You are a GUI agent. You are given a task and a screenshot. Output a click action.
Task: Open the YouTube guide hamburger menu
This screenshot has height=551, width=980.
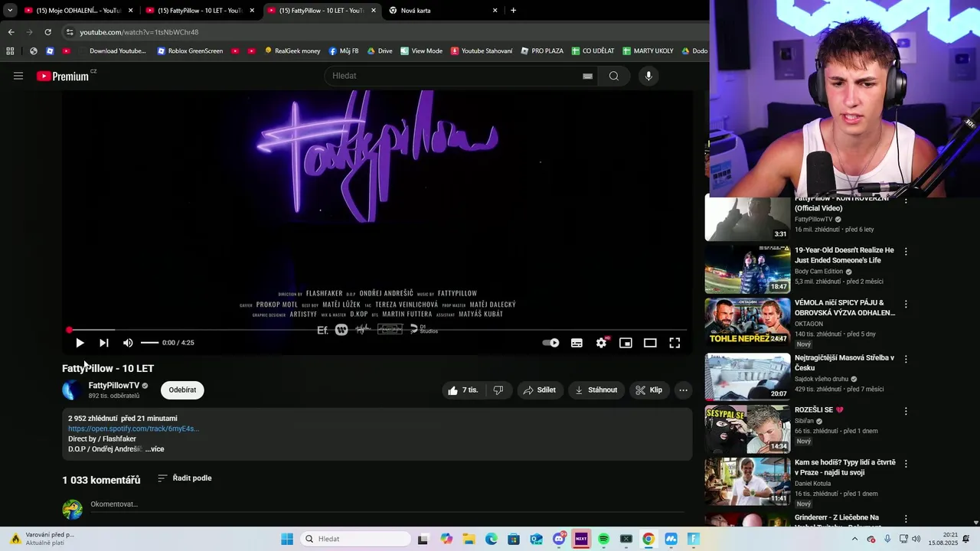(18, 76)
